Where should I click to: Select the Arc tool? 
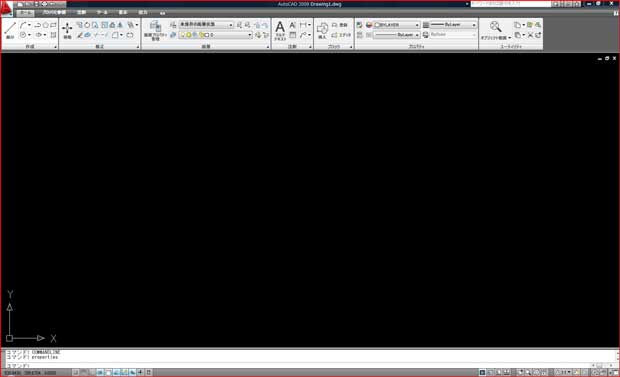pyautogui.click(x=23, y=25)
